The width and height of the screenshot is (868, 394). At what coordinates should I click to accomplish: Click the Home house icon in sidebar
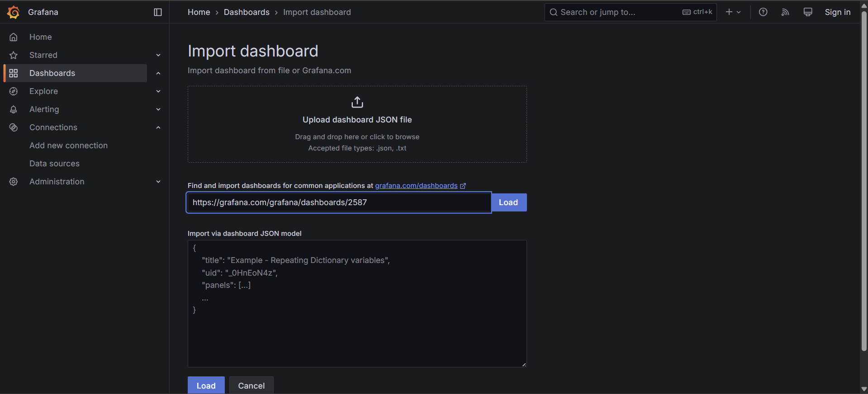14,37
